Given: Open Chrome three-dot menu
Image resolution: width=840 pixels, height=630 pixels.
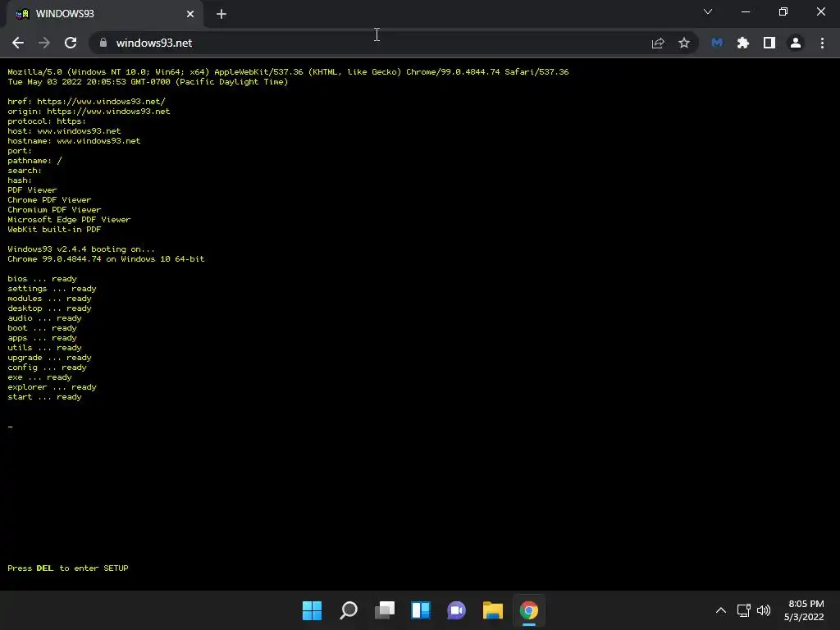Looking at the screenshot, I should (822, 43).
